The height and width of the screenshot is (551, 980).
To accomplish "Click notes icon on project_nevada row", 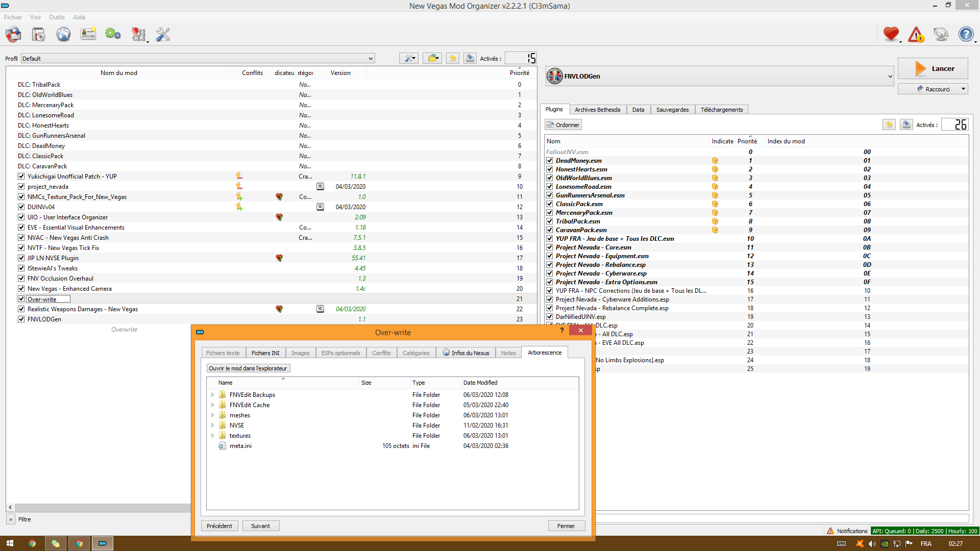I will [x=320, y=186].
